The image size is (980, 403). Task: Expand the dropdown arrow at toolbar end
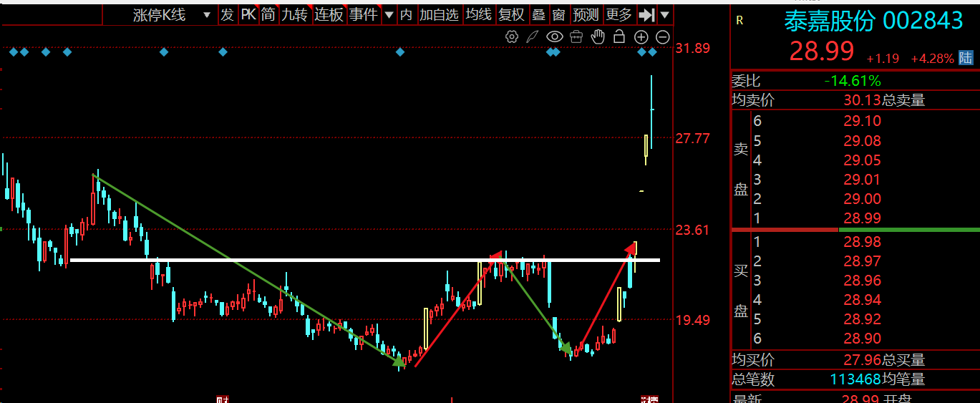665,14
